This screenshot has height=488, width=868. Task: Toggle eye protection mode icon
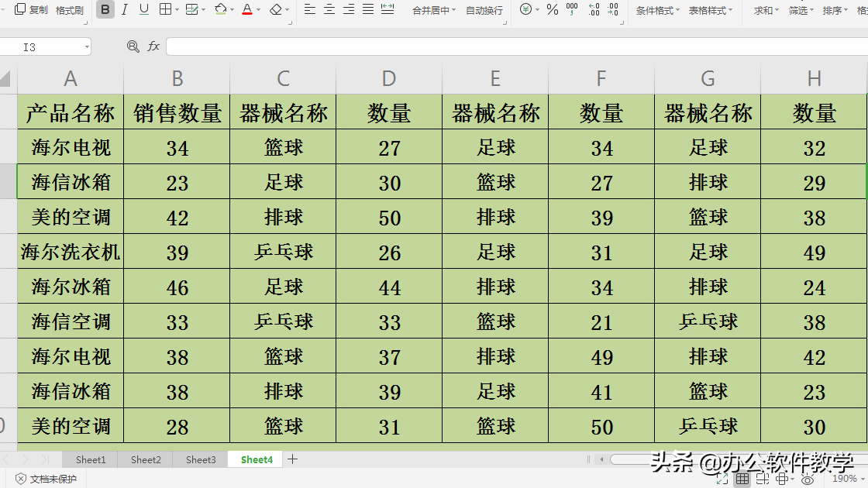[808, 479]
